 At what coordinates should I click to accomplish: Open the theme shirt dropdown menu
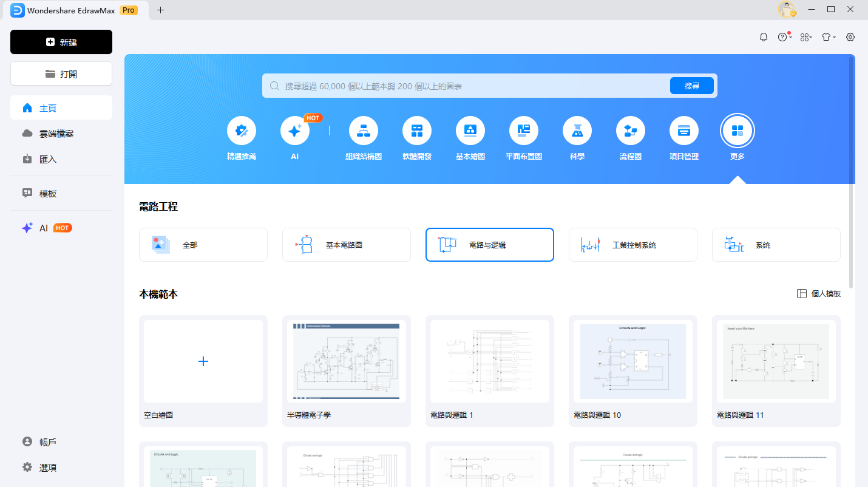pos(828,37)
